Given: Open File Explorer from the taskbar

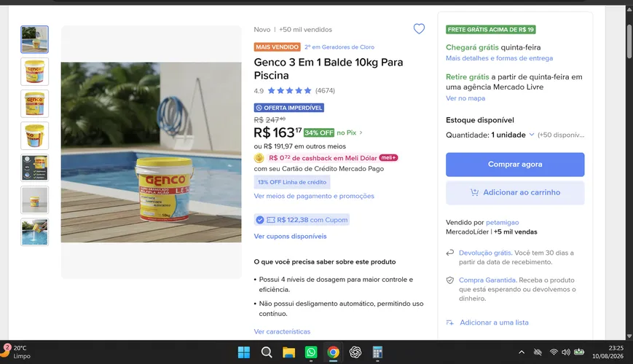Looking at the screenshot, I should (x=288, y=352).
